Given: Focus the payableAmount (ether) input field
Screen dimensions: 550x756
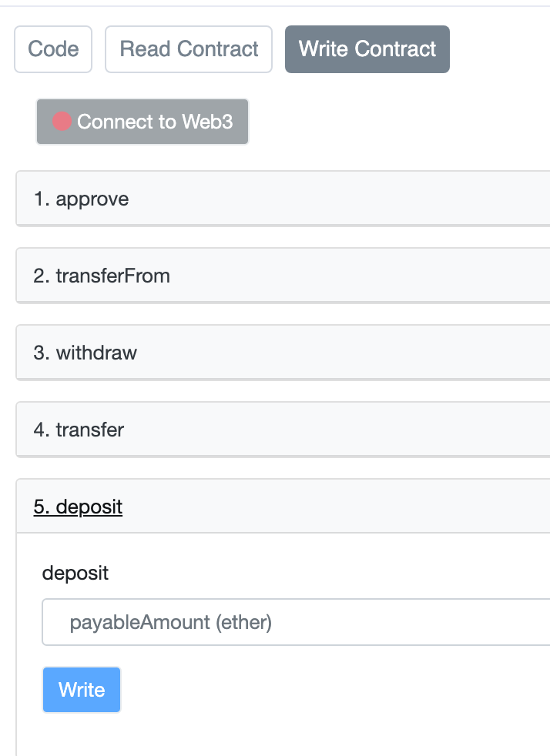Looking at the screenshot, I should pyautogui.click(x=296, y=622).
